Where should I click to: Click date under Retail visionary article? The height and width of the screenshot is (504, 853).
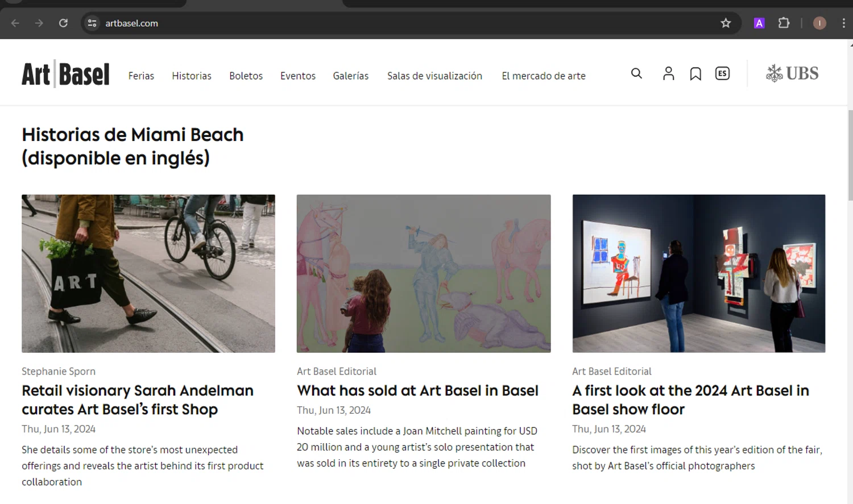click(x=59, y=429)
